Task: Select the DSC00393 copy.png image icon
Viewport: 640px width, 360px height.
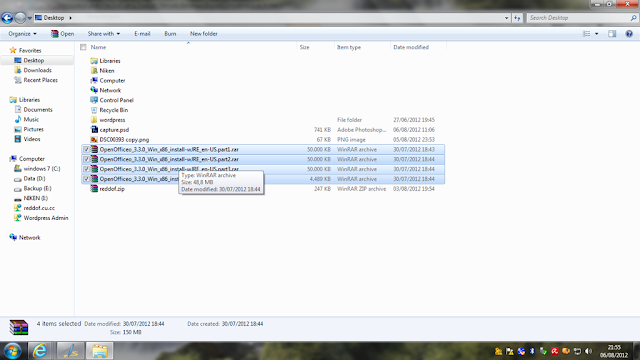Action: pyautogui.click(x=94, y=140)
